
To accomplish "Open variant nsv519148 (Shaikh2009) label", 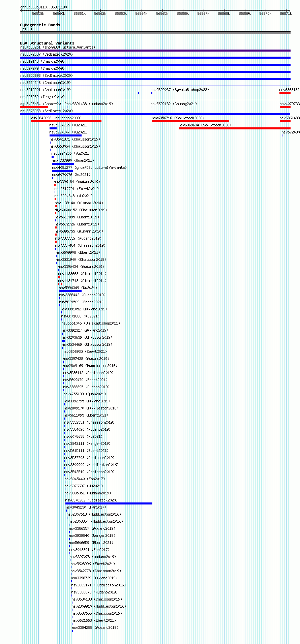I will pos(42,61).
